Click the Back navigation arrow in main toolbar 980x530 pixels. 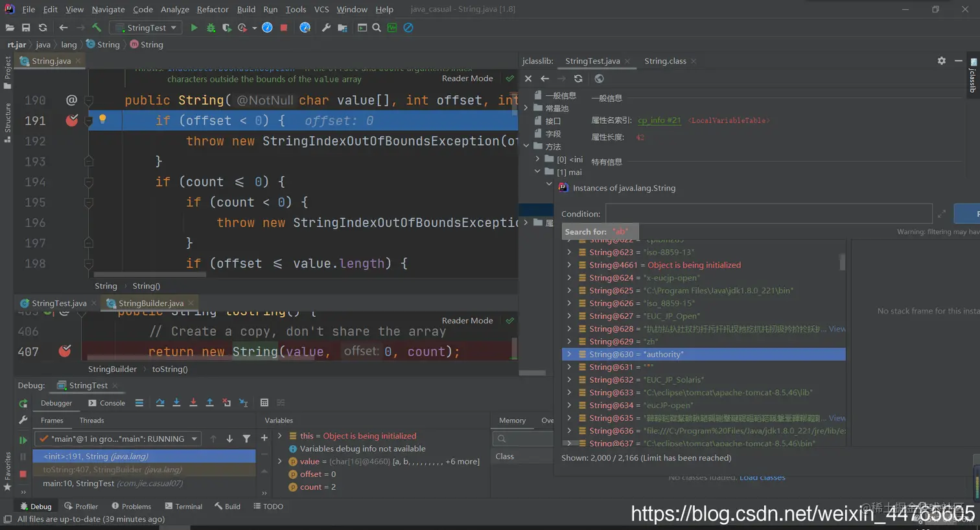(64, 28)
